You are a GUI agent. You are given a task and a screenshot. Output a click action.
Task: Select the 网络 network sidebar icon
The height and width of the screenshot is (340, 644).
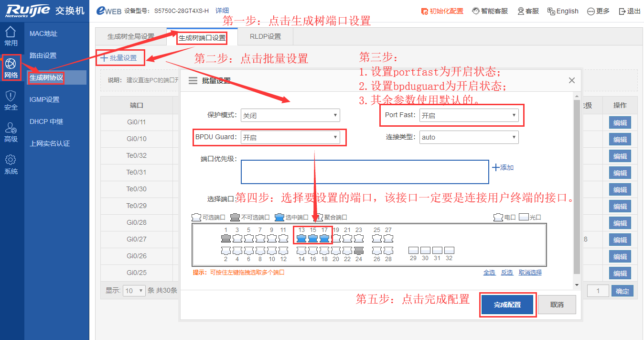click(11, 64)
